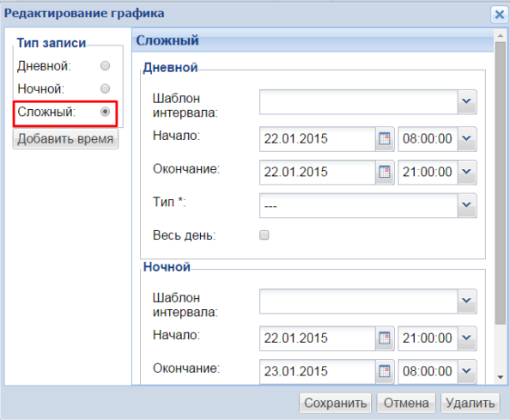Screen dimensions: 510x420
Task: Expand Шаблон интервала dropdown in Дневной section
Action: coord(467,102)
